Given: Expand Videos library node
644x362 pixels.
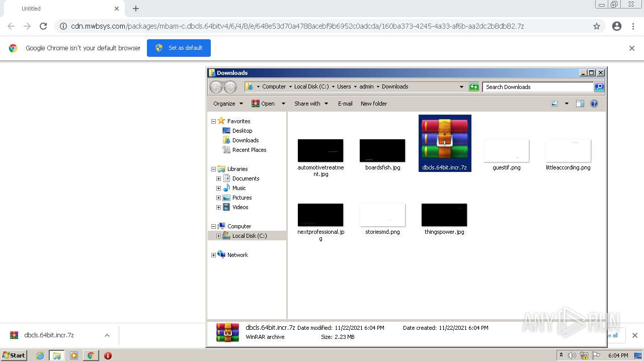Looking at the screenshot, I should click(218, 207).
